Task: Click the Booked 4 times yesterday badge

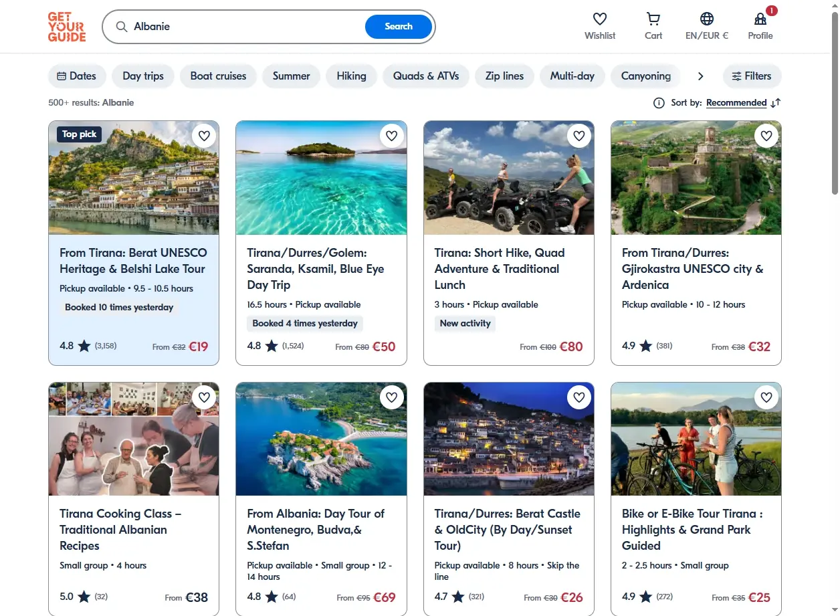Action: (x=305, y=324)
